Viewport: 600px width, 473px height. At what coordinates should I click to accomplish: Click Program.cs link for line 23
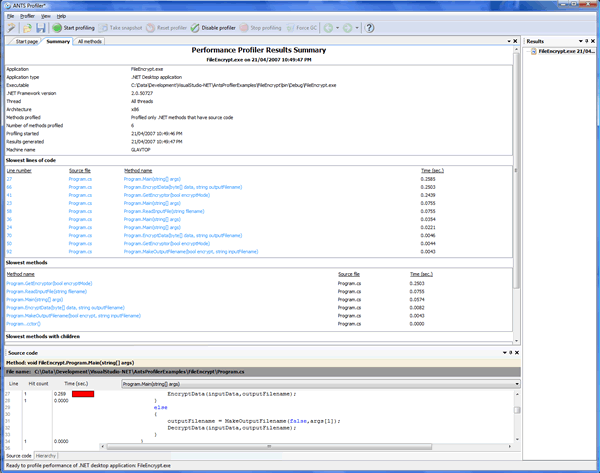pyautogui.click(x=80, y=203)
